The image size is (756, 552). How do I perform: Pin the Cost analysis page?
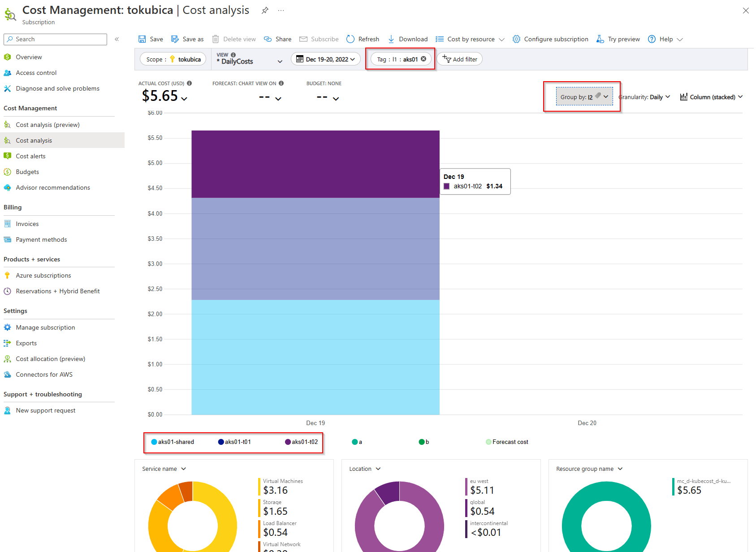(265, 10)
